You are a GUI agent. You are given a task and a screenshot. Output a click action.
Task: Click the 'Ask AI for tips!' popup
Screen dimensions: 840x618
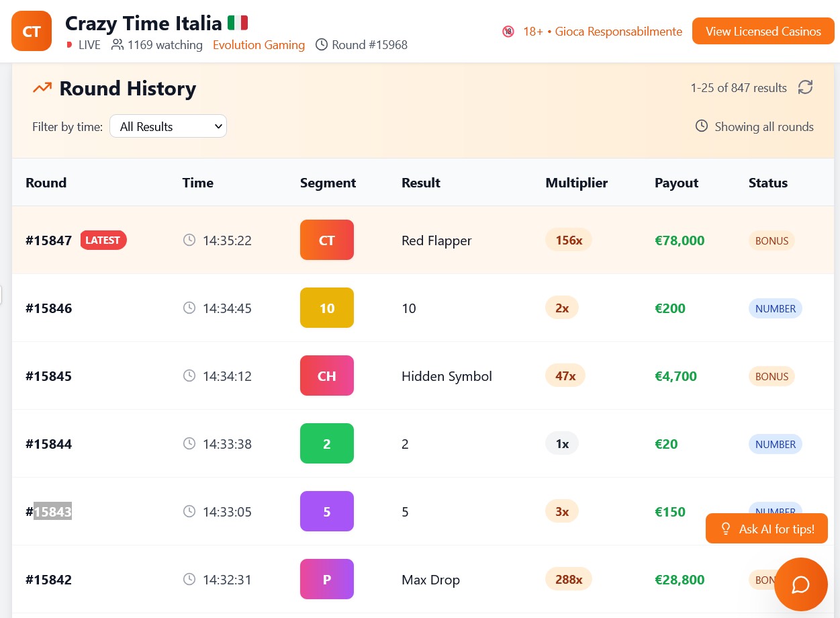(x=767, y=529)
